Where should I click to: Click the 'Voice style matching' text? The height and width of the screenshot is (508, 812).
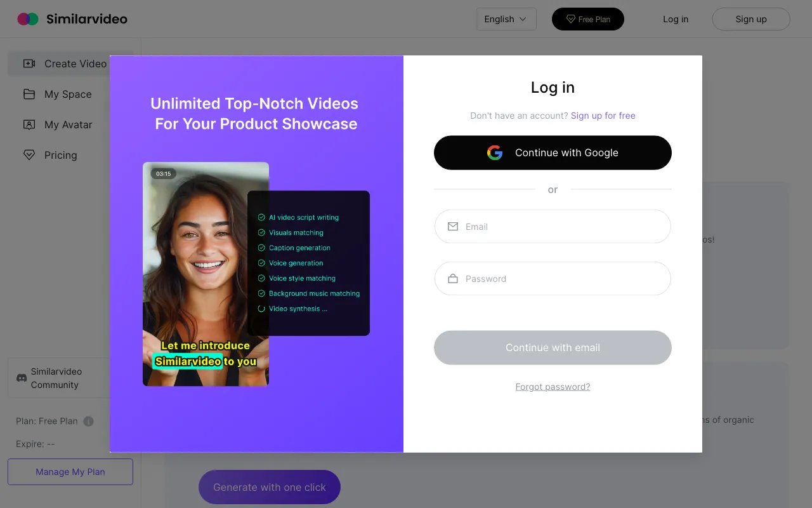point(302,278)
